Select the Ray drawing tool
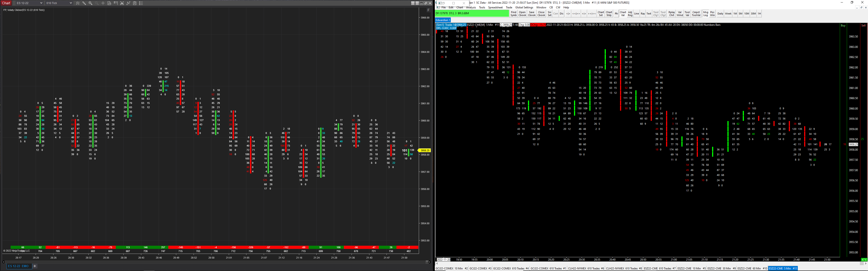 [x=643, y=14]
